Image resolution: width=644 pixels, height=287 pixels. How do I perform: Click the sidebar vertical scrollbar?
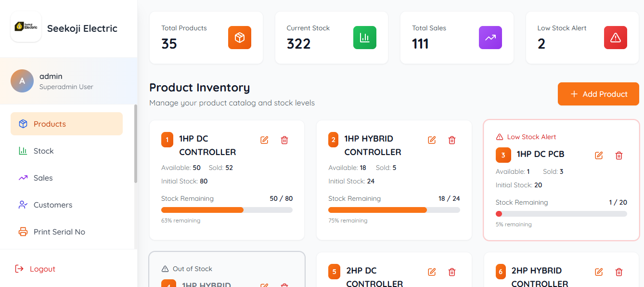[x=136, y=143]
